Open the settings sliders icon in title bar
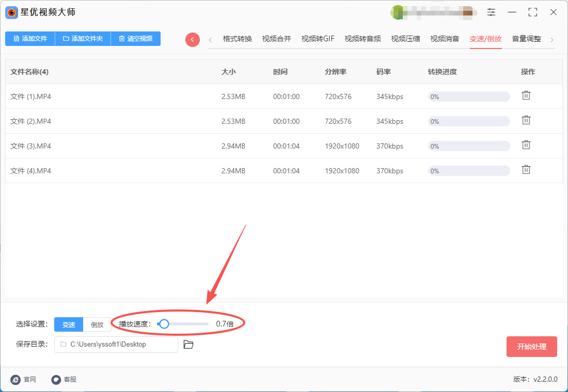 [x=491, y=12]
